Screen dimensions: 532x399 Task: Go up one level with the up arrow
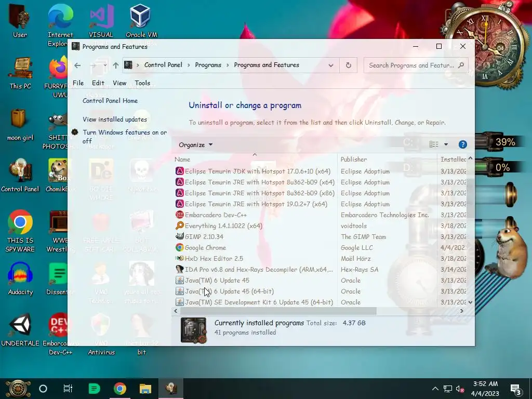tap(116, 65)
